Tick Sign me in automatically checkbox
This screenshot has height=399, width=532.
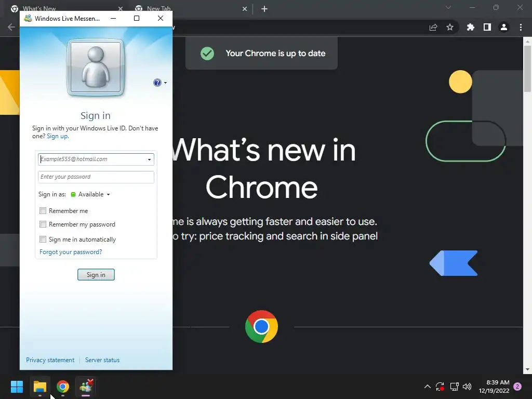43,239
